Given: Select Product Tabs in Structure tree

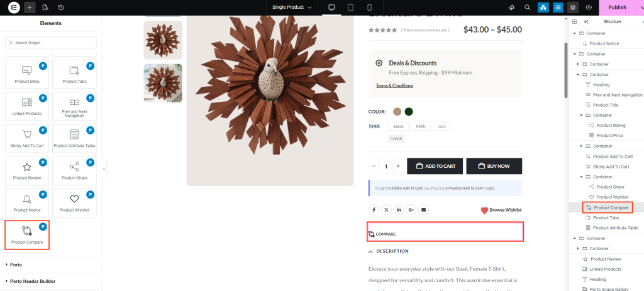Looking at the screenshot, I should point(606,217).
